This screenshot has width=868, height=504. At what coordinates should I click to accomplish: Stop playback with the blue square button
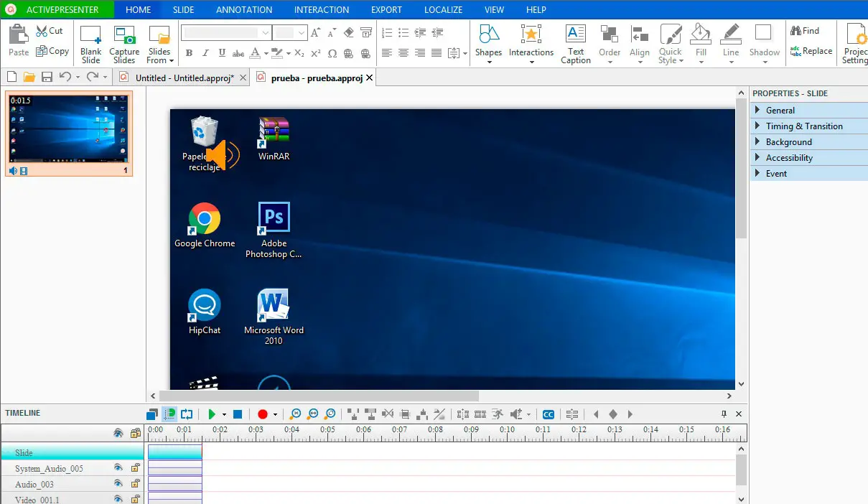coord(238,414)
